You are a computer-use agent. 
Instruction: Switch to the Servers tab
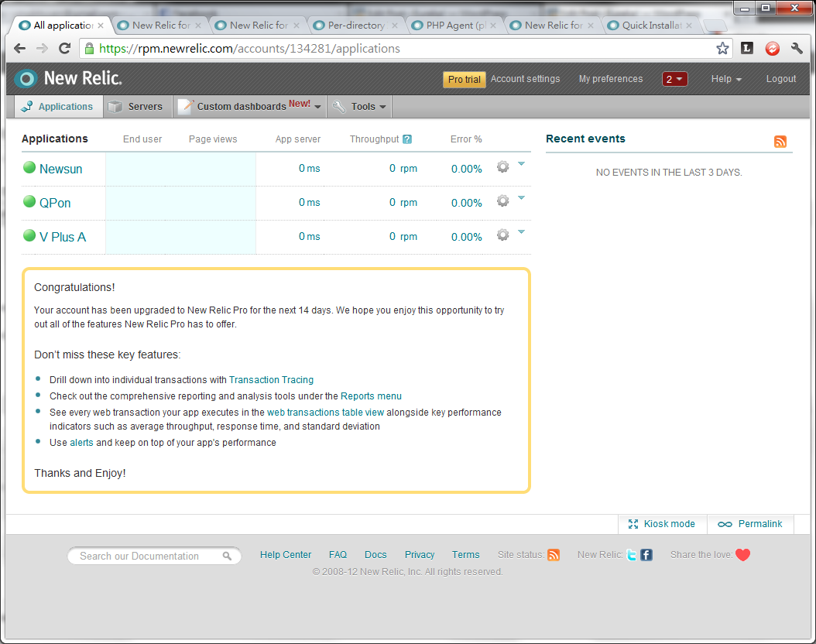(x=137, y=107)
